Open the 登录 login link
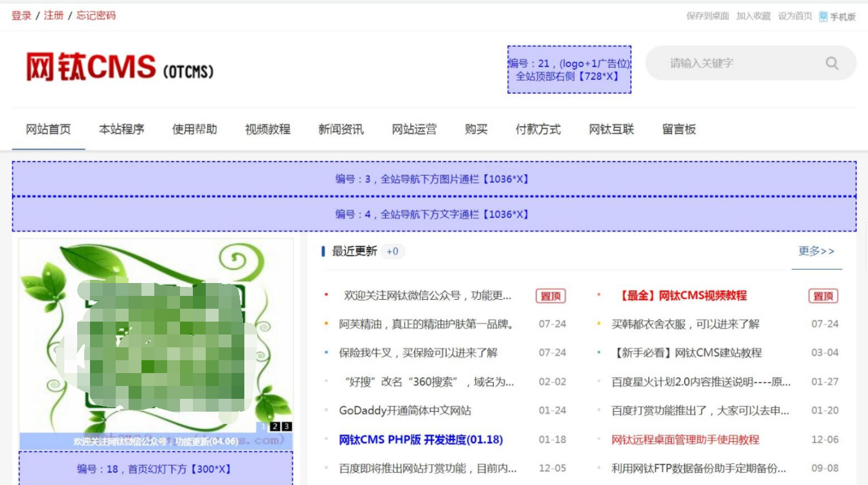The width and height of the screenshot is (868, 485). coord(21,15)
